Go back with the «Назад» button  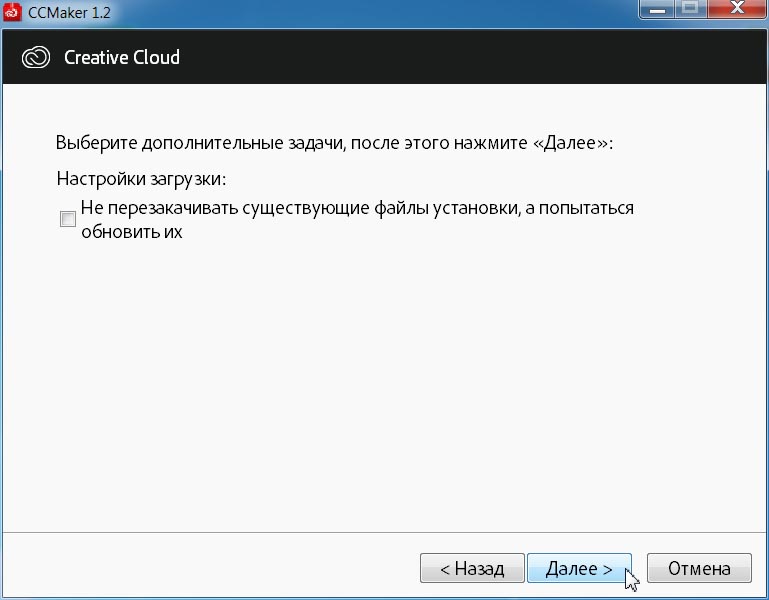[x=472, y=569]
